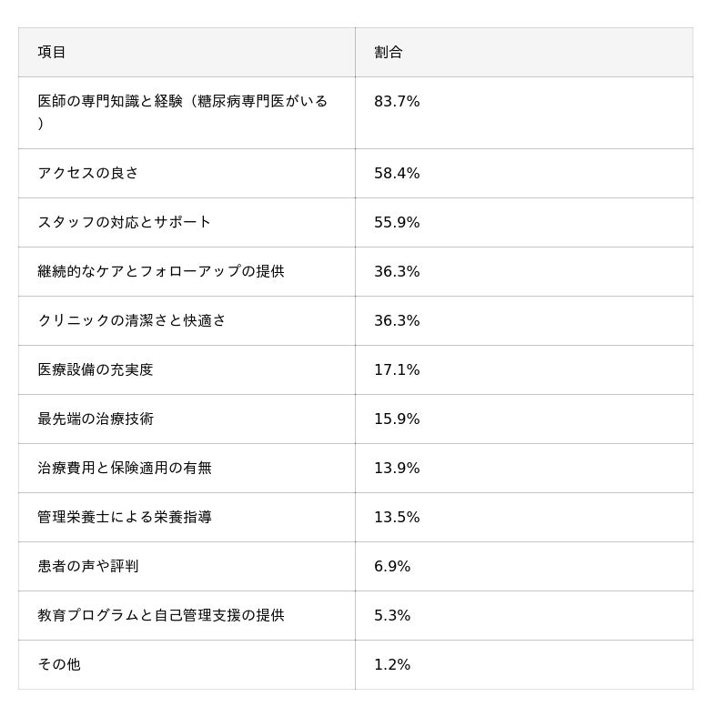Select the 継続的なケアとフォローアップの提供 cell
Screen dimensions: 728x717
(161, 272)
